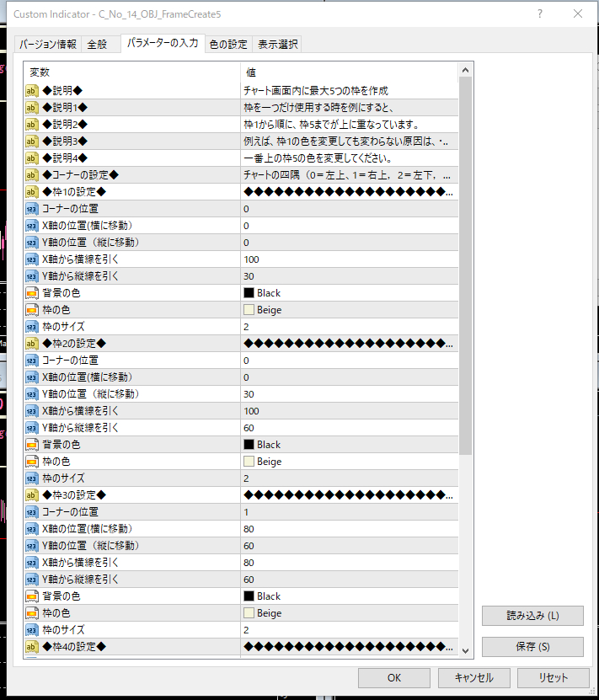The image size is (599, 700).
Task: Click the 123 icon of 枠1 コーナーの位置
Action: 32,209
